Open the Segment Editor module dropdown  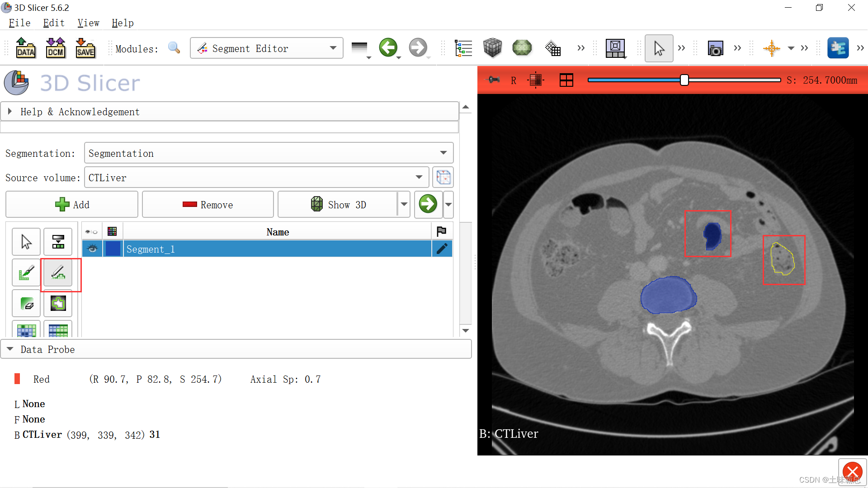click(x=267, y=48)
